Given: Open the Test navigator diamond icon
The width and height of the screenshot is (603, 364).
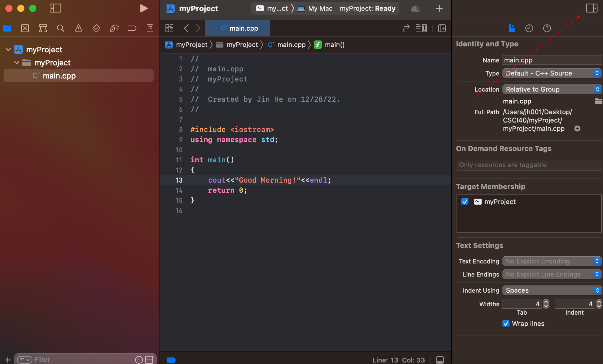Looking at the screenshot, I should coord(96,28).
